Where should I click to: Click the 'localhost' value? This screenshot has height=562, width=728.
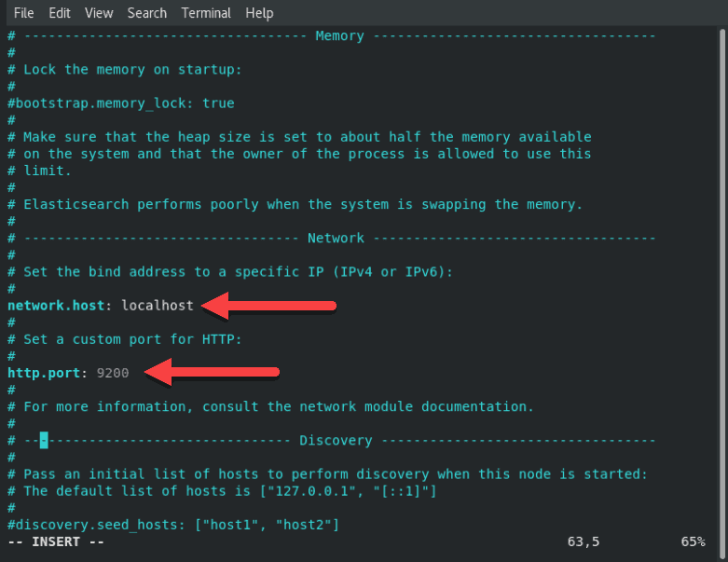click(158, 306)
